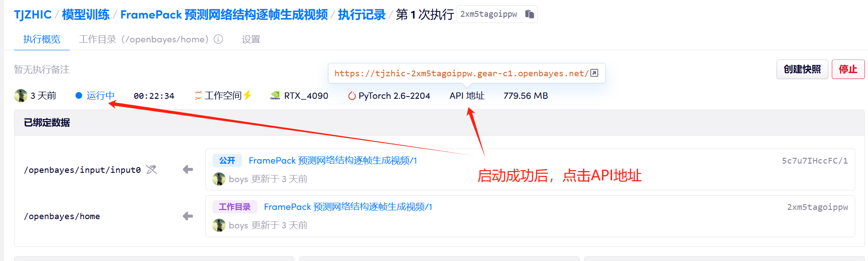The height and width of the screenshot is (261, 868).
Task: Copy the execution ID 2xm5tagoippw with the clipboard icon
Action: click(x=529, y=14)
